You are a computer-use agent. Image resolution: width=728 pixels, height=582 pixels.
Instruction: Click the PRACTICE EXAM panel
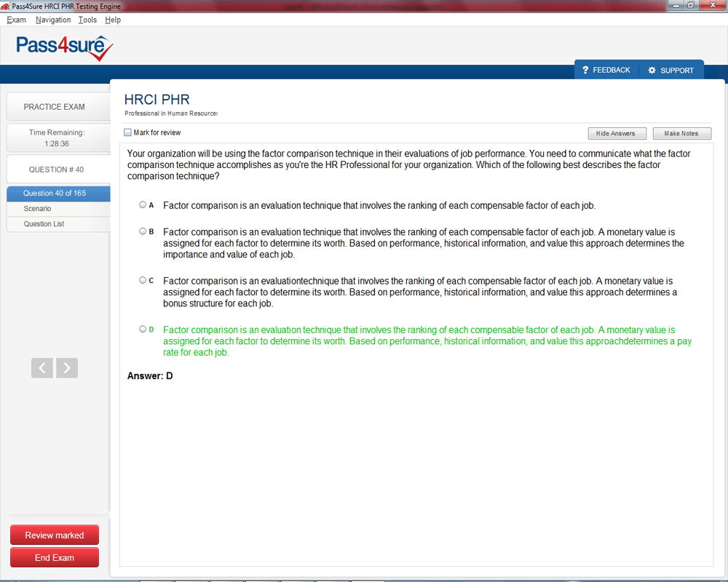[58, 107]
